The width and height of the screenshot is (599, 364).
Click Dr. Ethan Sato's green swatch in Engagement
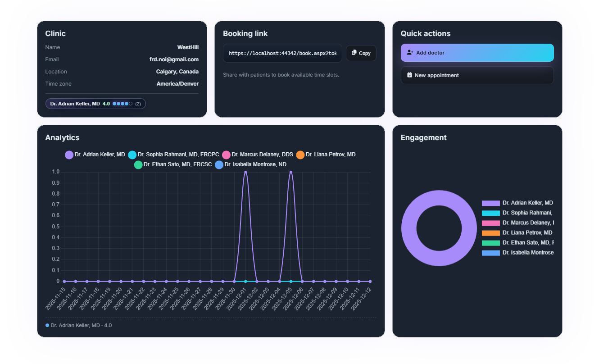(490, 242)
